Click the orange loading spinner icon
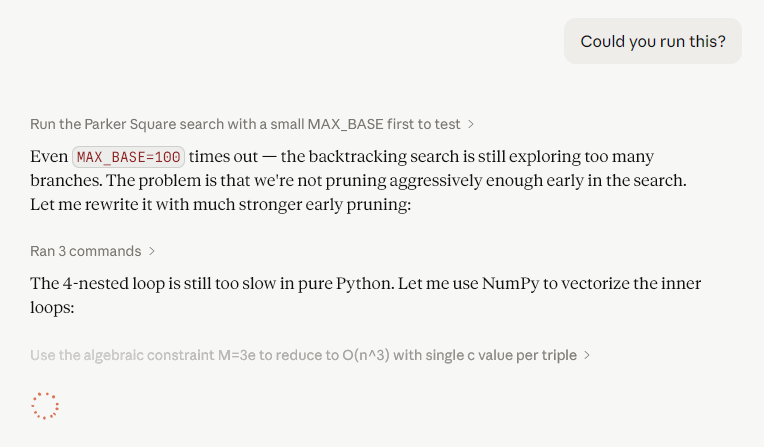Viewport: 764px width, 447px height. pyautogui.click(x=45, y=406)
